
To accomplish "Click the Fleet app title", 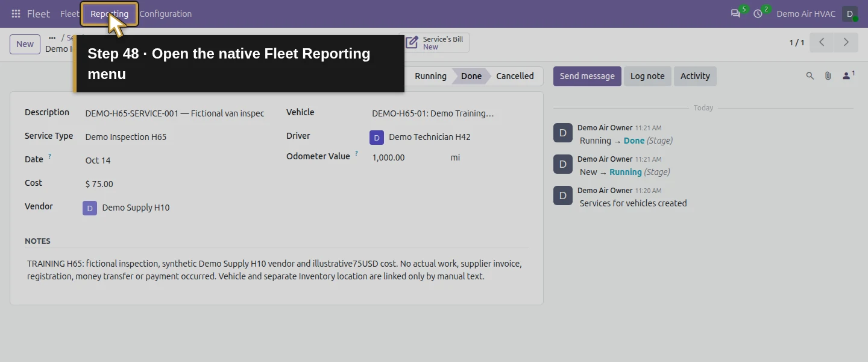I will pos(39,14).
